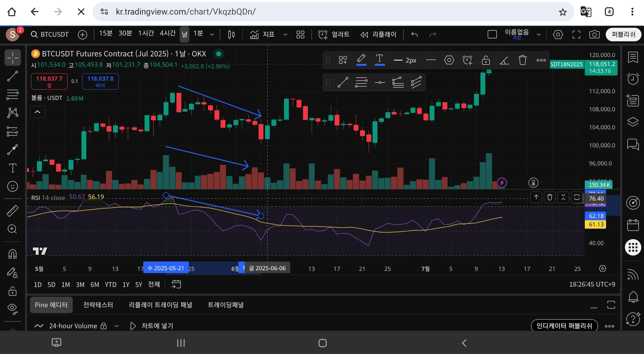Collapse the indicator legend chevron
The height and width of the screenshot is (354, 644).
click(38, 112)
